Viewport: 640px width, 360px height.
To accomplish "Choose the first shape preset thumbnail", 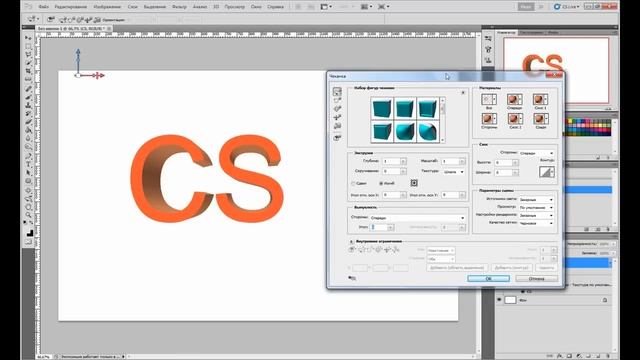I will (382, 109).
